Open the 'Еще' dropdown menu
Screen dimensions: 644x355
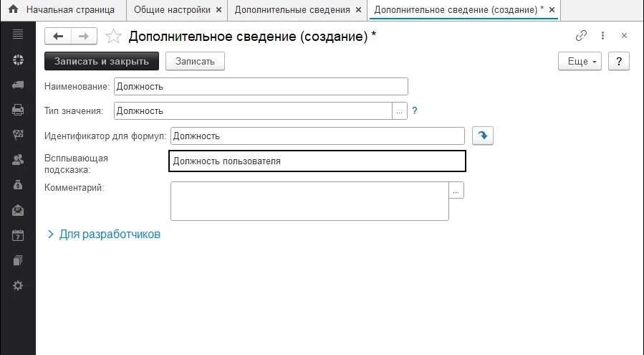click(578, 62)
